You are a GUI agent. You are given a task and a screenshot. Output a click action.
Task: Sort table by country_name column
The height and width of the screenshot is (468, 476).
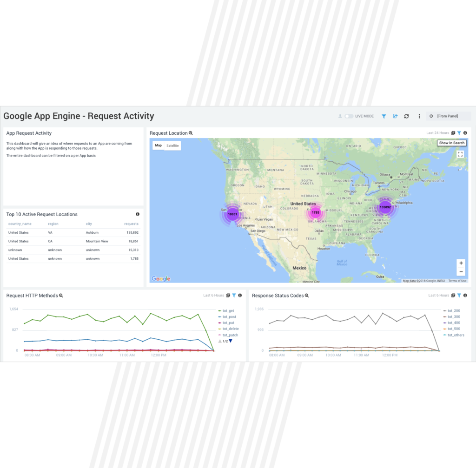point(20,224)
